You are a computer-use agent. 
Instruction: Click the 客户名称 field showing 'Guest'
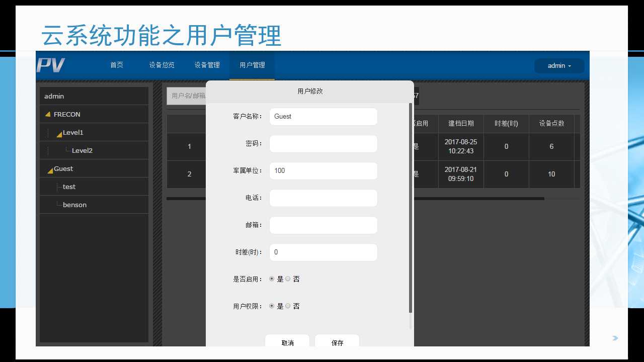click(323, 116)
